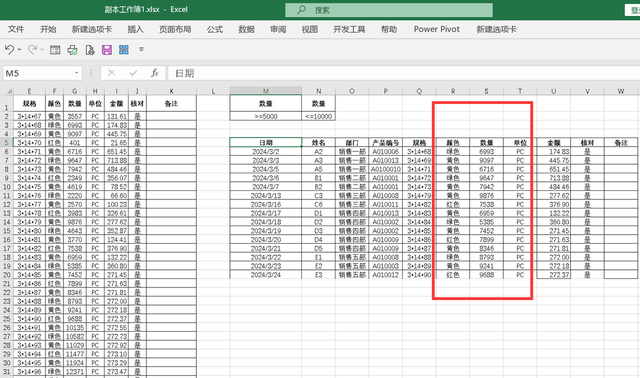Screen dimensions: 640x378
Task: Open the Undo history dropdown arrow
Action: [19, 50]
